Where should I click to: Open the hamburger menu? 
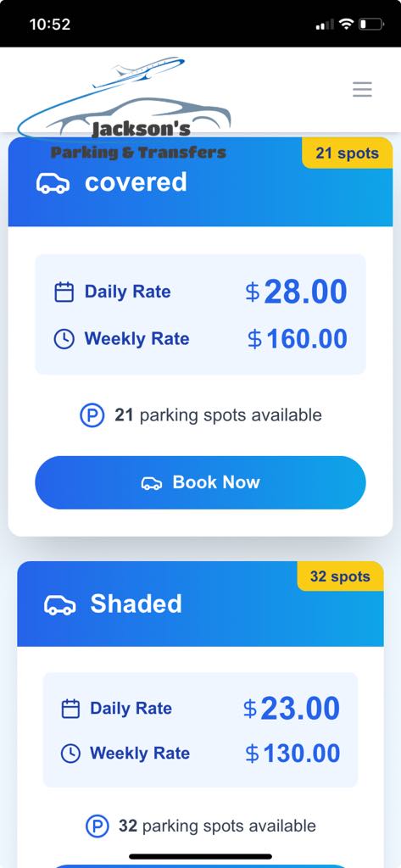362,89
